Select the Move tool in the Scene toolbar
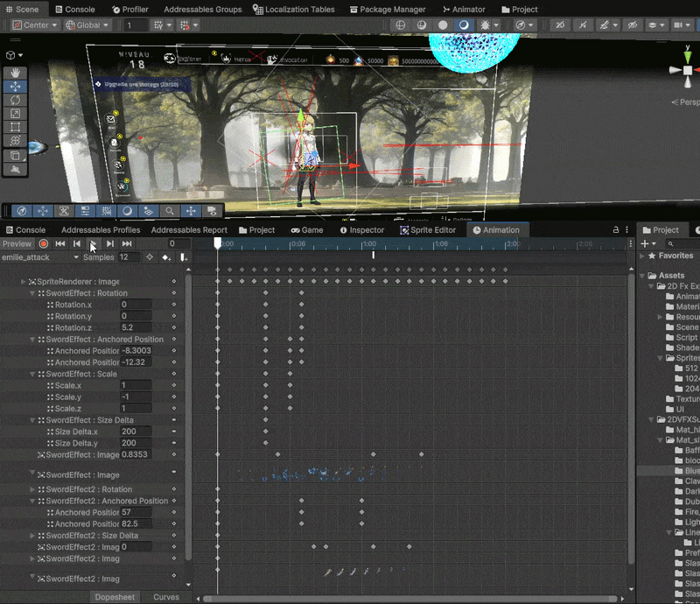The image size is (700, 604). (16, 88)
